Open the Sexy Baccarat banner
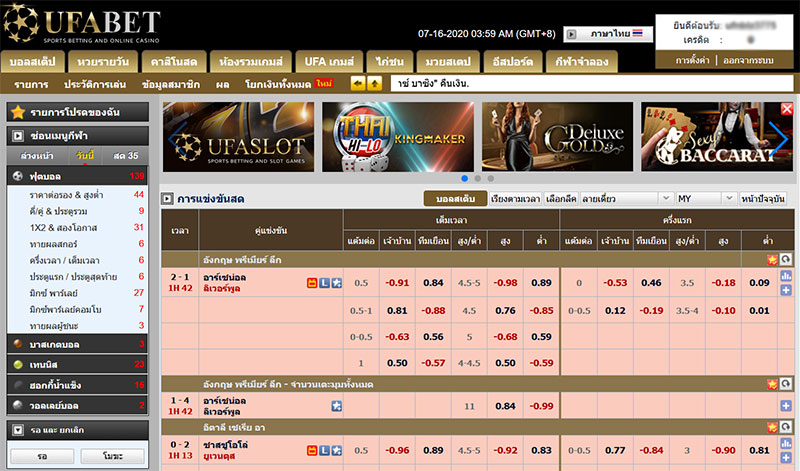The height and width of the screenshot is (471, 800). 717,137
